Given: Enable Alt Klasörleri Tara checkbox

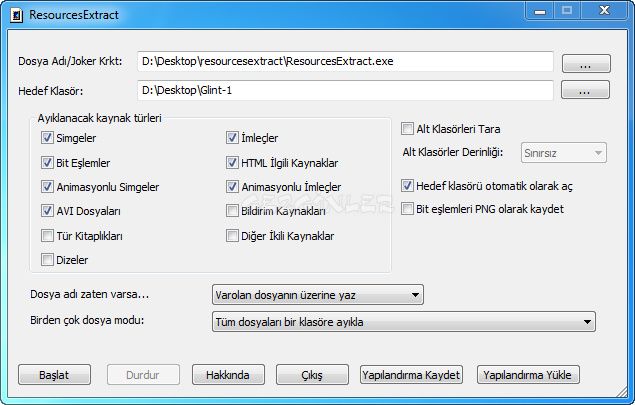Looking at the screenshot, I should point(407,129).
